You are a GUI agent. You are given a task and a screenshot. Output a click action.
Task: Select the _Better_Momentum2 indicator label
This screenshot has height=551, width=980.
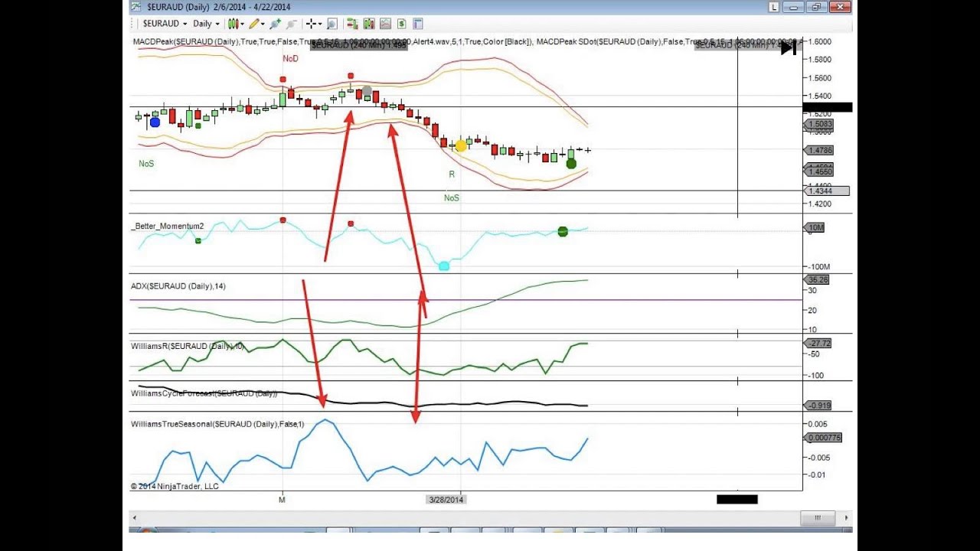[168, 226]
